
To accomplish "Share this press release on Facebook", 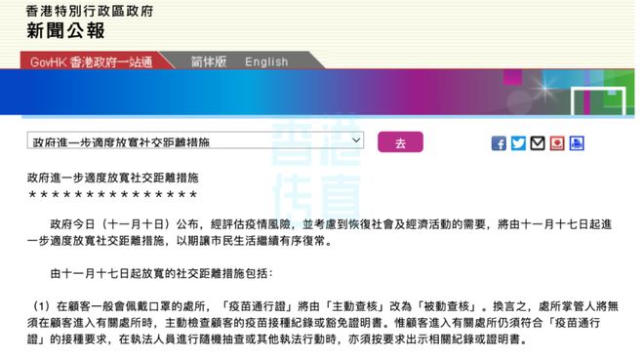I will 499,143.
